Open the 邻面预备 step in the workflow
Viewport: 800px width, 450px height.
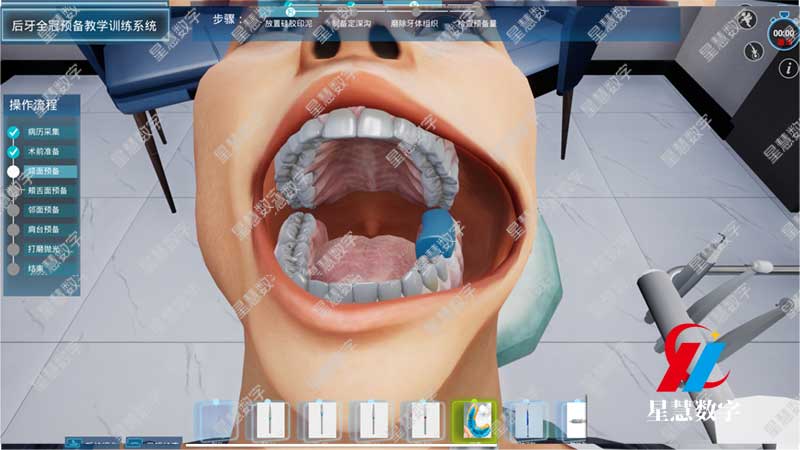(x=44, y=210)
